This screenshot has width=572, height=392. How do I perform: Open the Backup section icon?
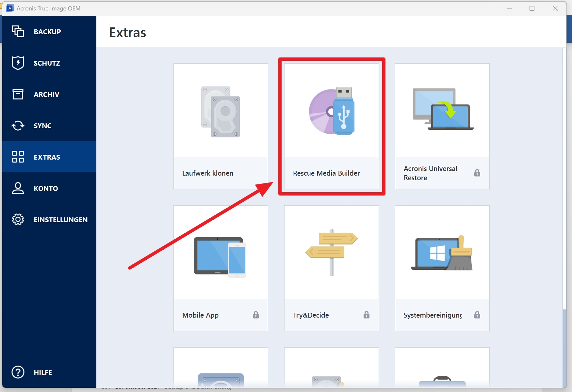tap(18, 31)
